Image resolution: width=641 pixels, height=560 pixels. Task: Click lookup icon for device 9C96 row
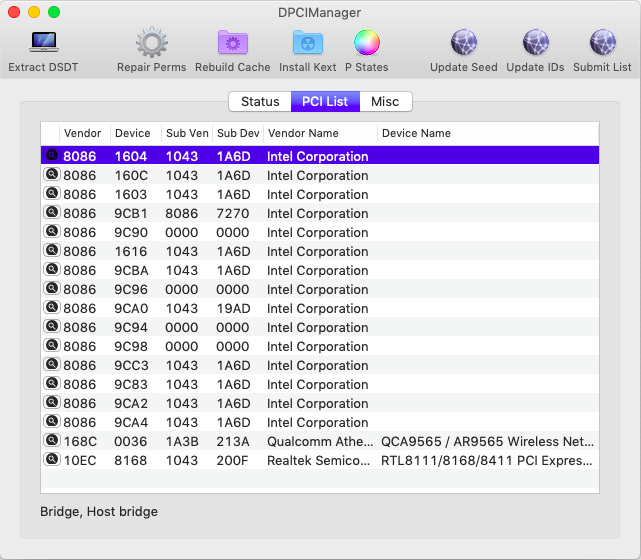tap(52, 289)
